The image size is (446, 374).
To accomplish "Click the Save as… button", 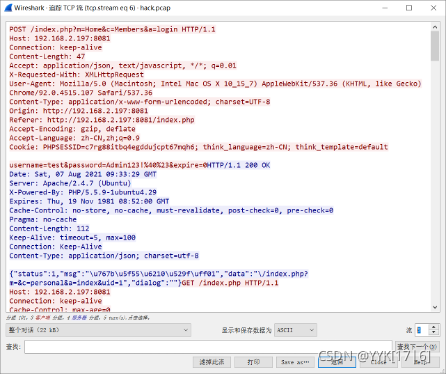I will coord(295,362).
